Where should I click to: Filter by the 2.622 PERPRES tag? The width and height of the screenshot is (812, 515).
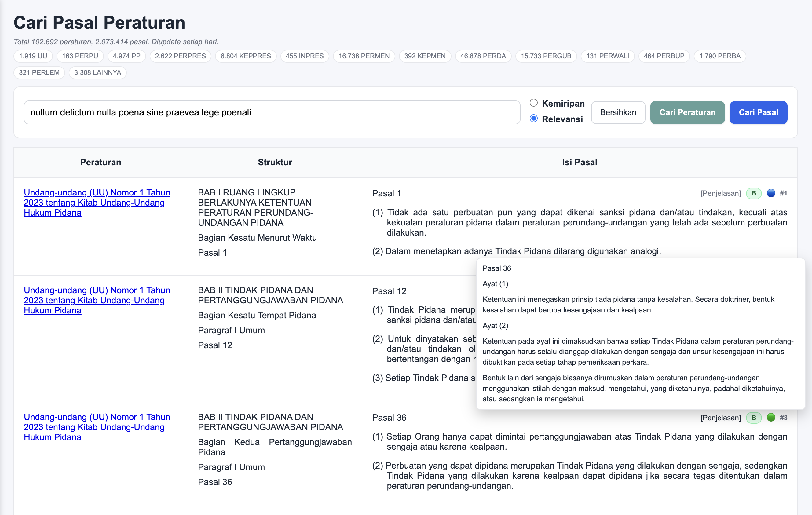pos(181,56)
